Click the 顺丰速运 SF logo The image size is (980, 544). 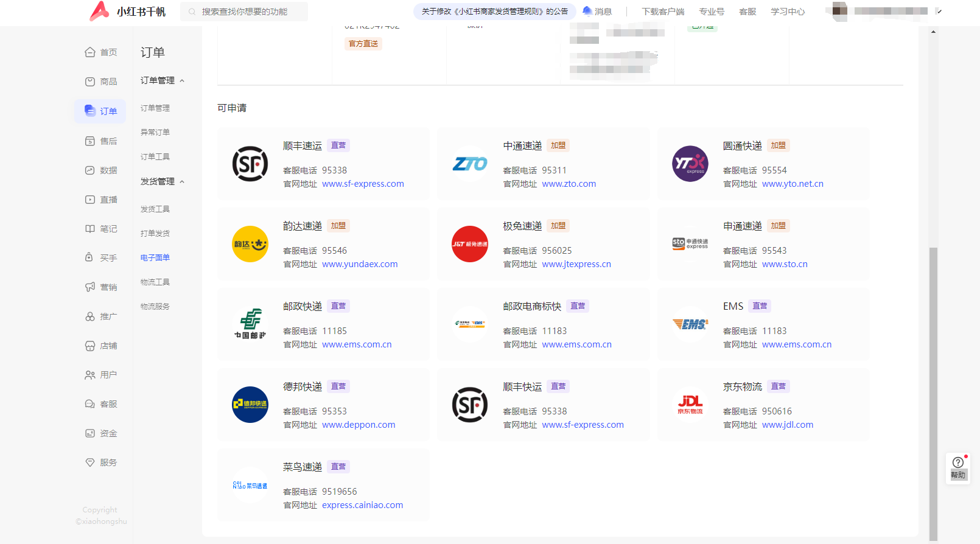tap(250, 164)
